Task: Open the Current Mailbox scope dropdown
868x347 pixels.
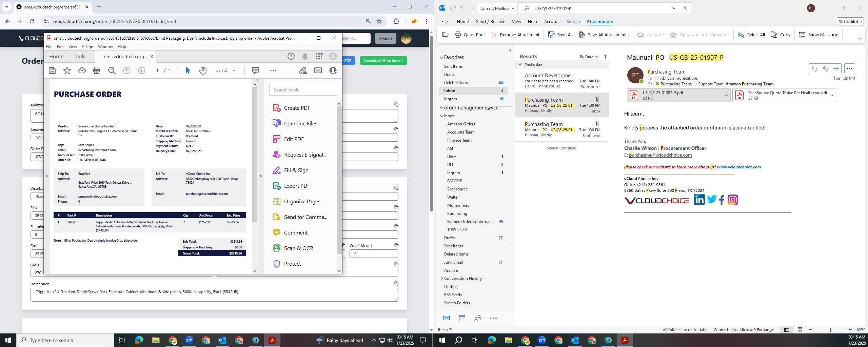Action: coord(497,8)
